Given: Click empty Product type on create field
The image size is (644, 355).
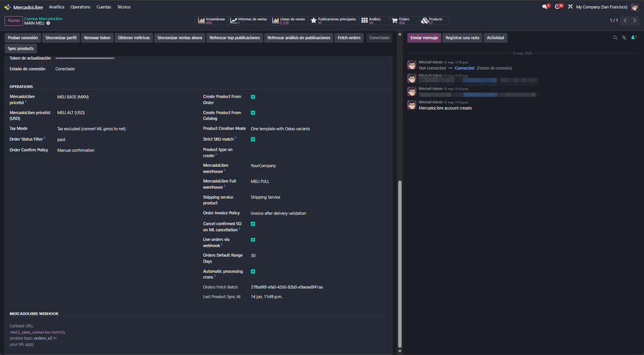Looking at the screenshot, I should (x=319, y=150).
